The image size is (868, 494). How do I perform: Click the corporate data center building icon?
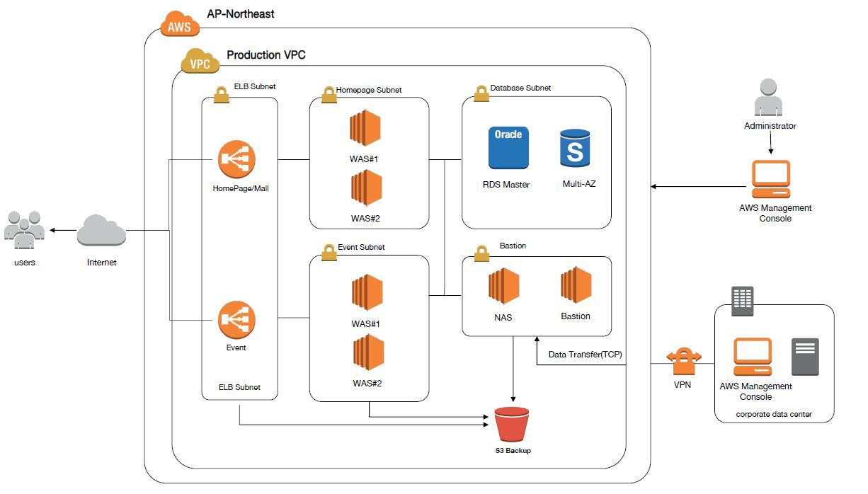(x=742, y=301)
